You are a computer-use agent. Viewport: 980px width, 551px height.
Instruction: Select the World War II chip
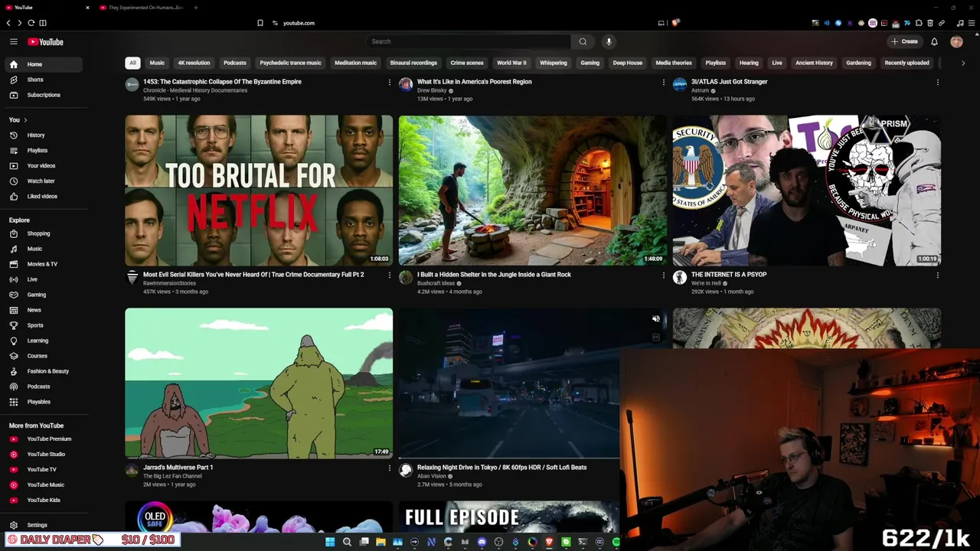click(x=511, y=63)
